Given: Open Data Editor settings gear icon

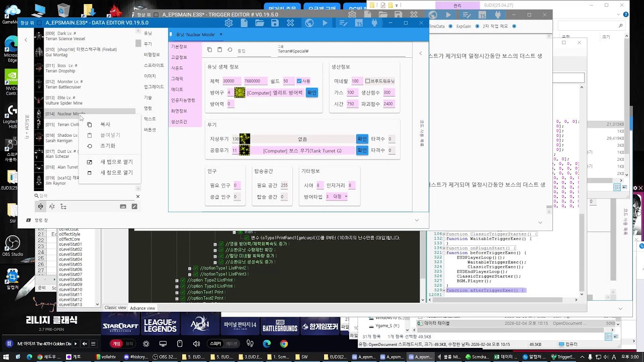Looking at the screenshot, I should tap(228, 23).
